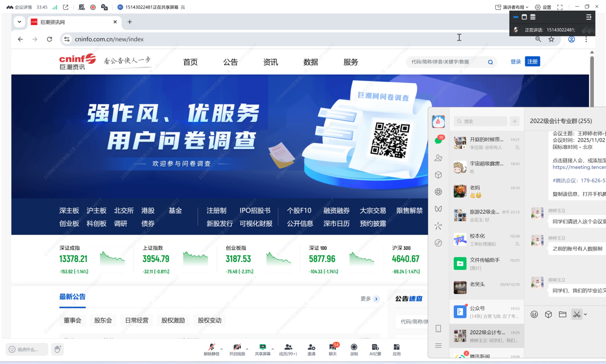Click the 登录 login link

point(515,61)
